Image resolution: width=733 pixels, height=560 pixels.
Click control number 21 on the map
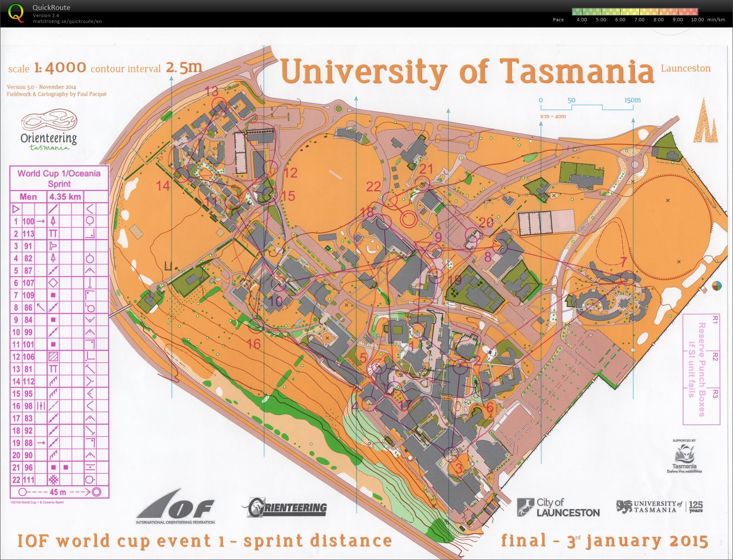coord(426,169)
